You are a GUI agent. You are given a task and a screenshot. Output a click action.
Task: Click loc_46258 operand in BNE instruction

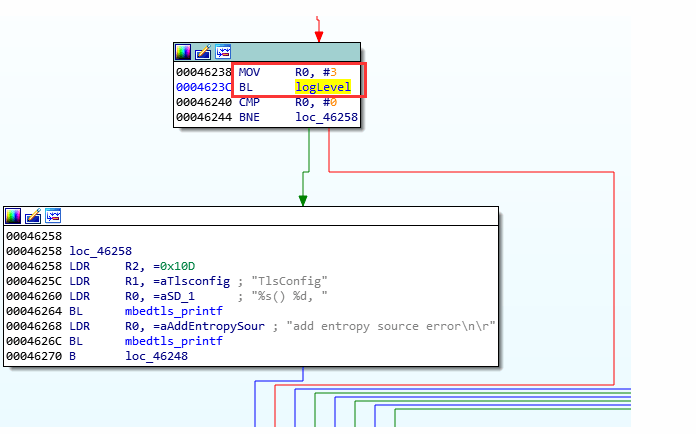(322, 117)
